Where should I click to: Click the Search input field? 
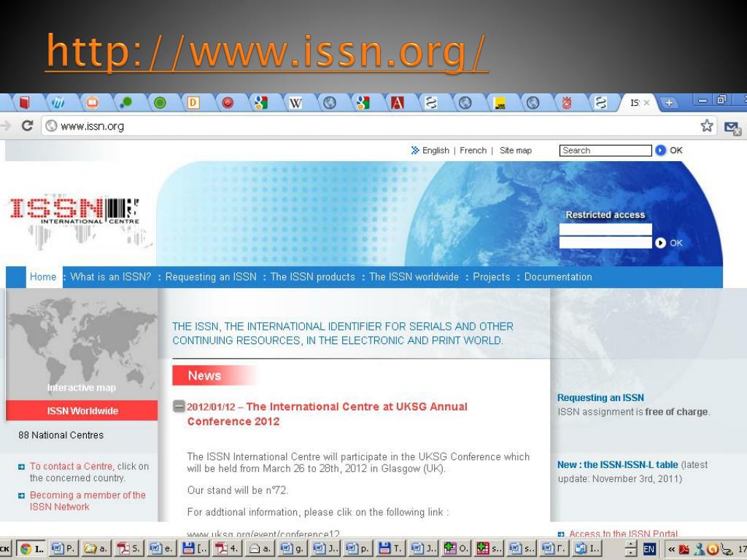click(605, 150)
